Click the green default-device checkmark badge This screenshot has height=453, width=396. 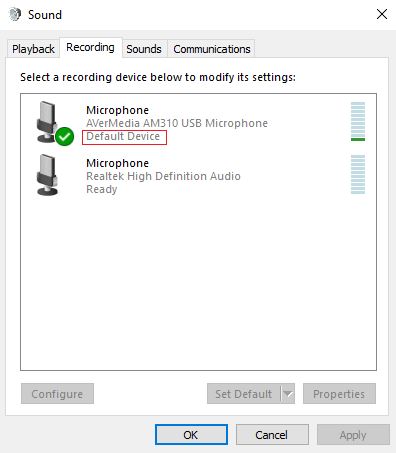tap(64, 136)
